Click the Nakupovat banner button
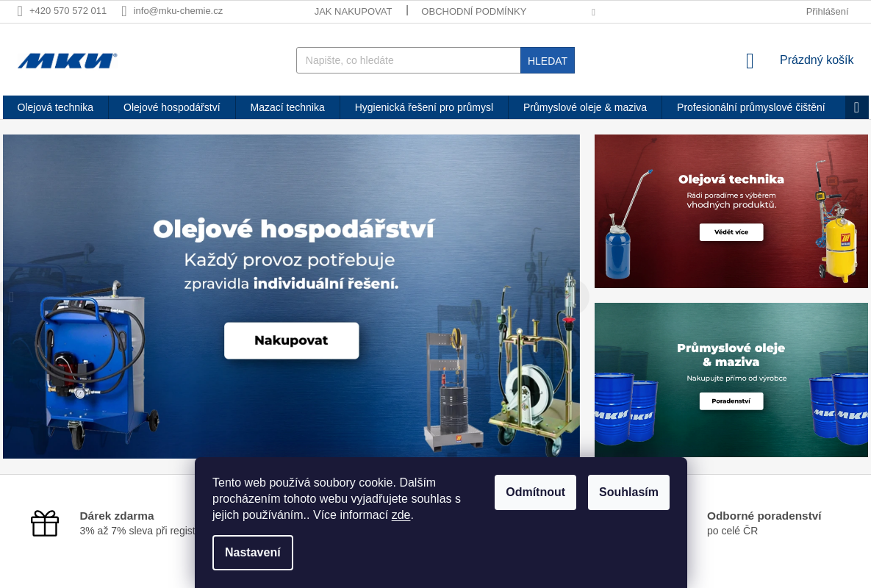This screenshot has height=588, width=882. click(291, 340)
